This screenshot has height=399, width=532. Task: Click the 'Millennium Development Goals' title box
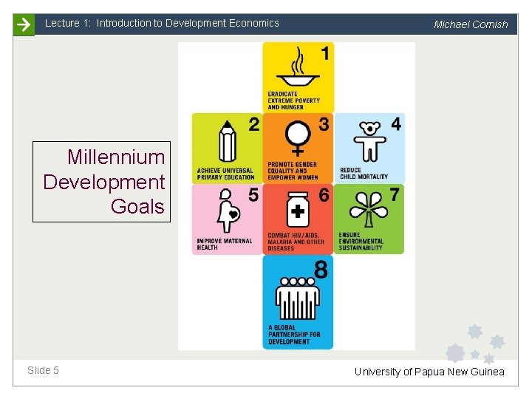click(101, 182)
